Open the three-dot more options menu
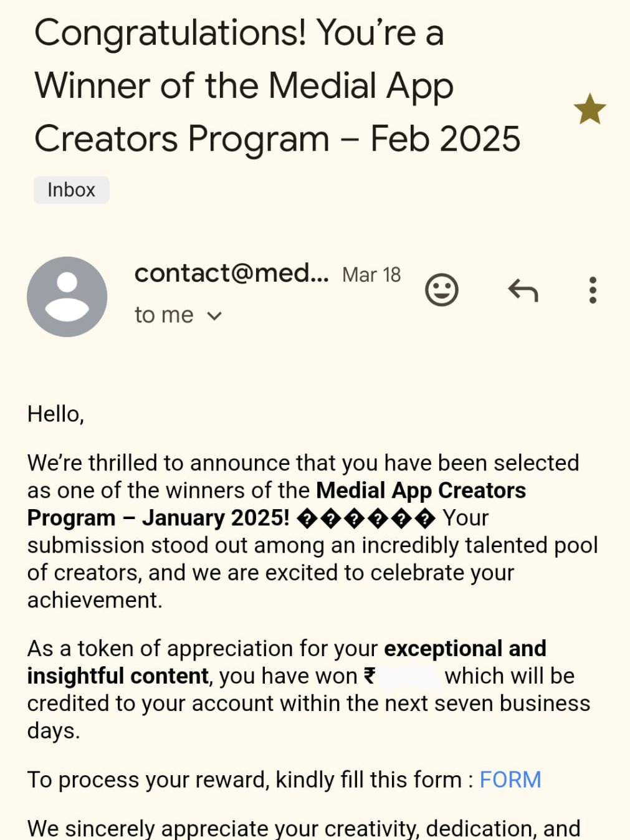 (x=593, y=290)
